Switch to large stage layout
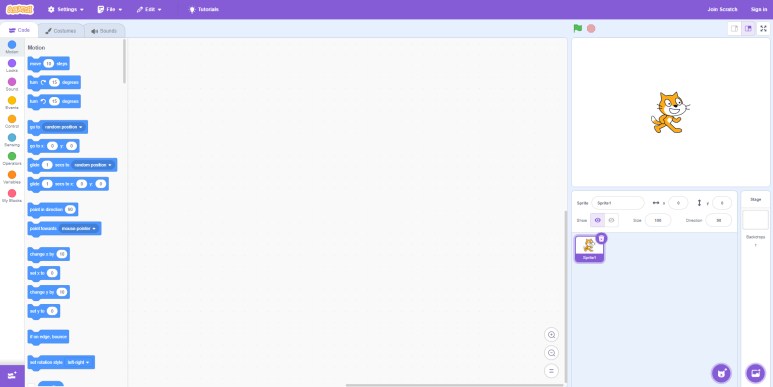 click(x=748, y=29)
